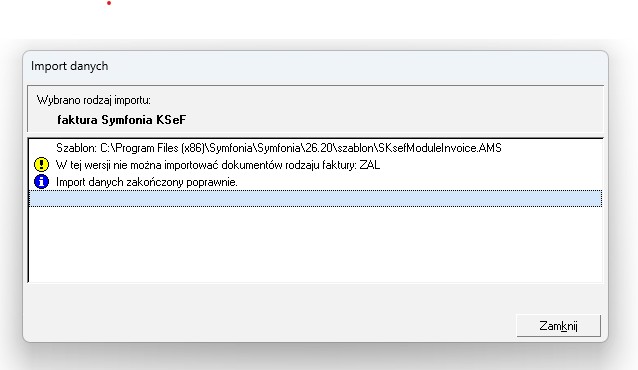Select the Szablon template path line
Viewport: 638px width, 370px height.
(x=315, y=148)
